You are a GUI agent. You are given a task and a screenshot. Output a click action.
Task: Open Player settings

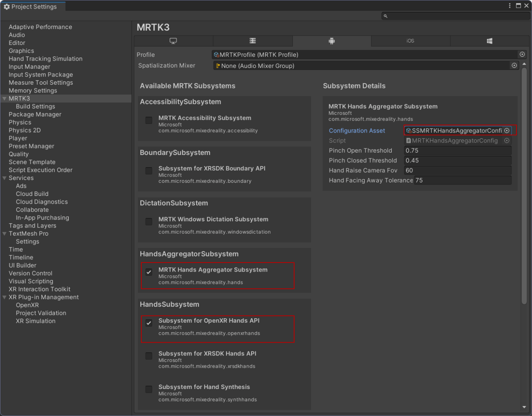coord(18,138)
